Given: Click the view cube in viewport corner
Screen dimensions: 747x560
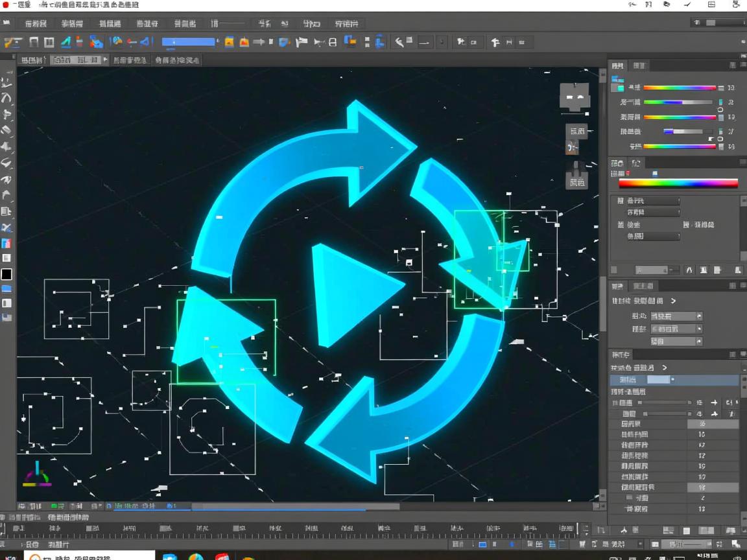Looking at the screenshot, I should click(x=575, y=97).
